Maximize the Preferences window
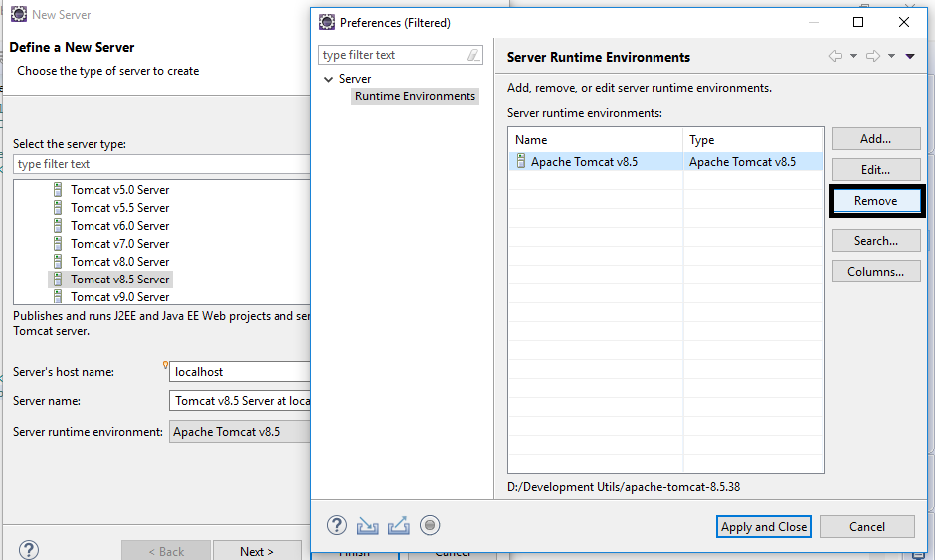The width and height of the screenshot is (935, 560). point(858,22)
